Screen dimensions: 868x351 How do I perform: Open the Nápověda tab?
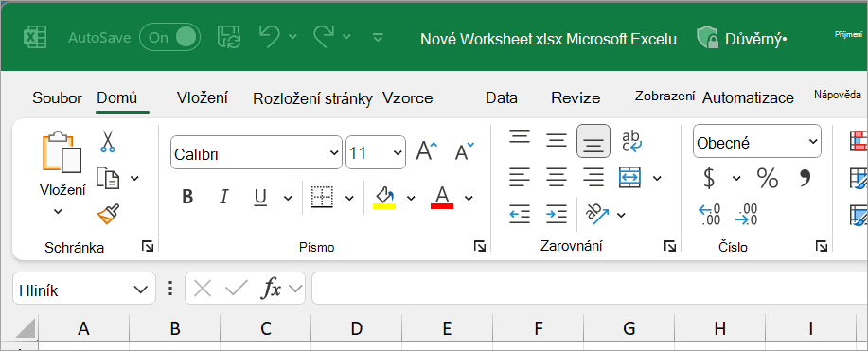(x=838, y=95)
